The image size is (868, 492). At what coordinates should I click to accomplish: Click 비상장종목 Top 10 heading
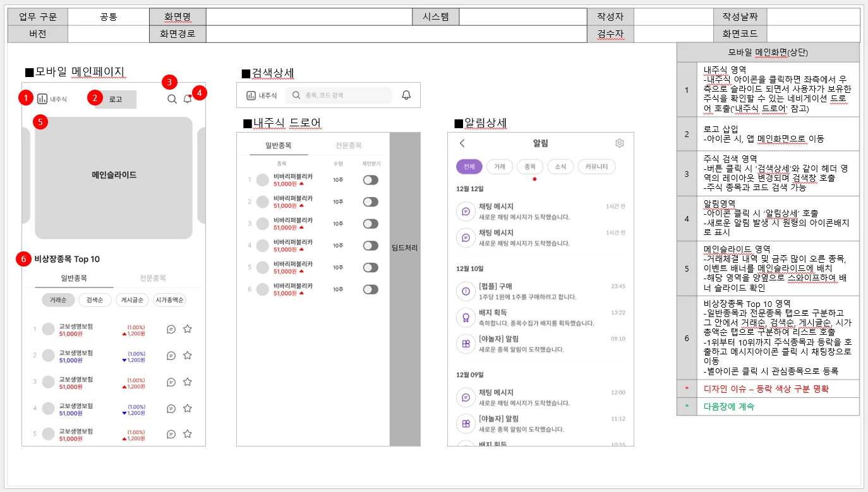(67, 259)
